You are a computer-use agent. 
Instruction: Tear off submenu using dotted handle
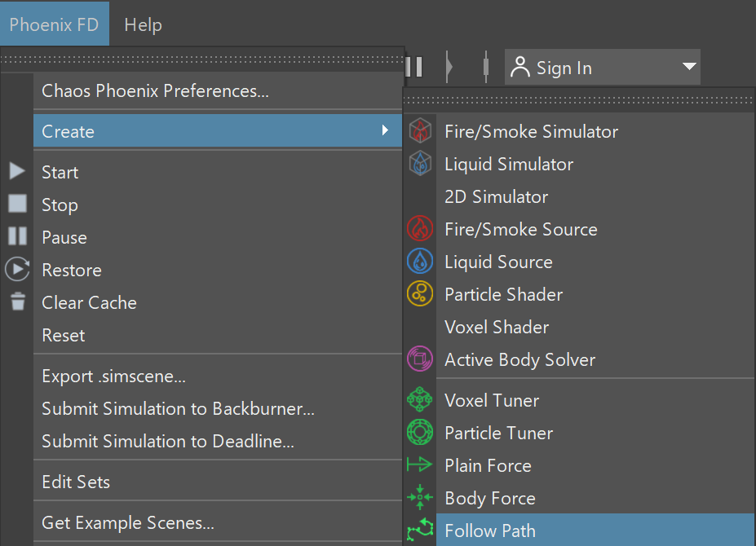[x=579, y=100]
